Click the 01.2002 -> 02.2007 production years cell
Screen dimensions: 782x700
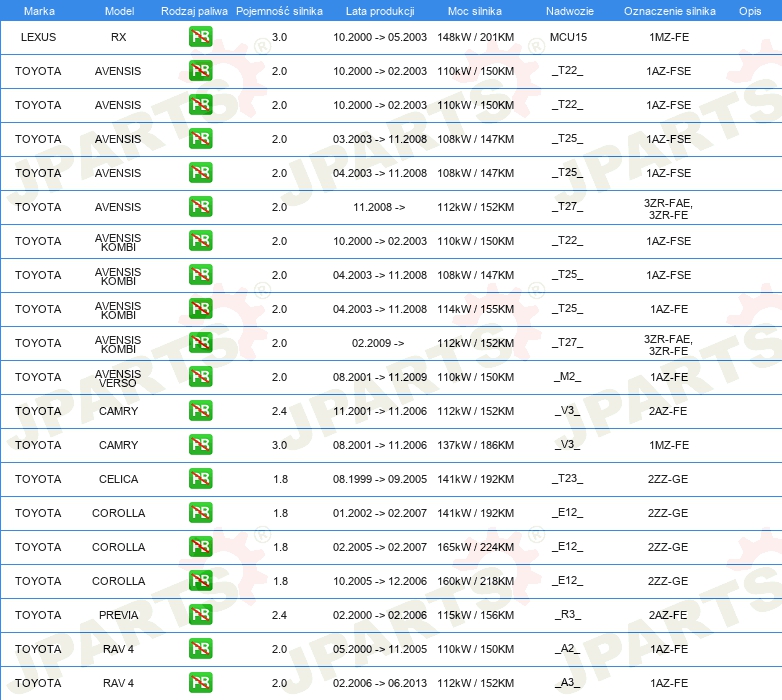380,513
